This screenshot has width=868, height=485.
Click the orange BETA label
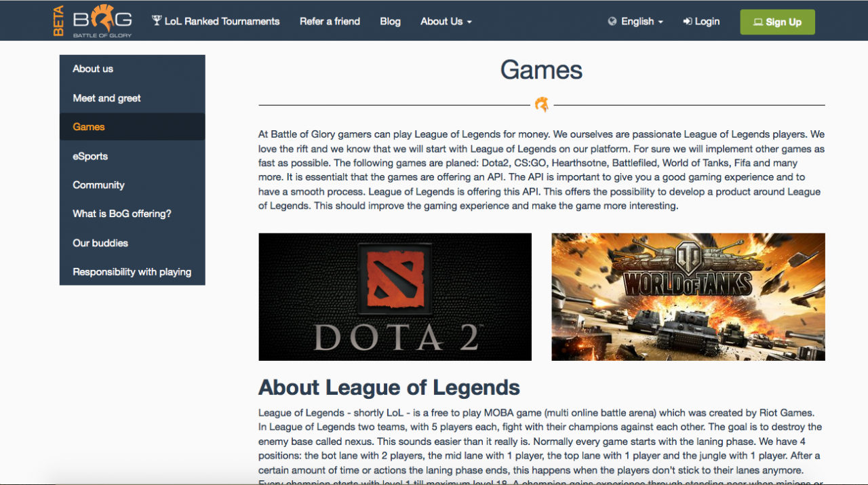58,21
